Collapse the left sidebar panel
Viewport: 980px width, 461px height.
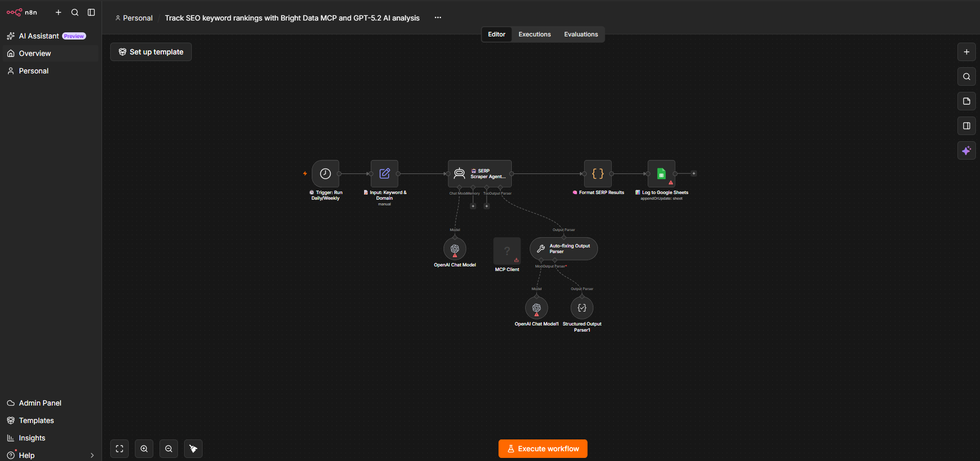[91, 12]
